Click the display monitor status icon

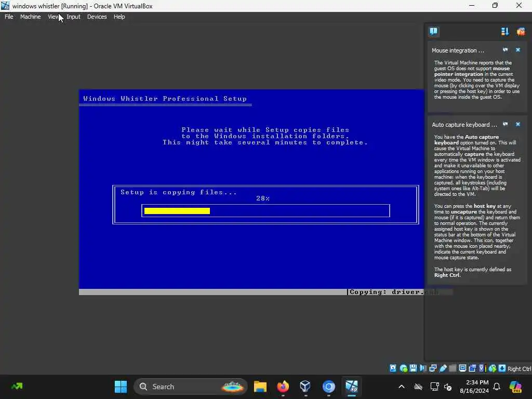point(462,368)
